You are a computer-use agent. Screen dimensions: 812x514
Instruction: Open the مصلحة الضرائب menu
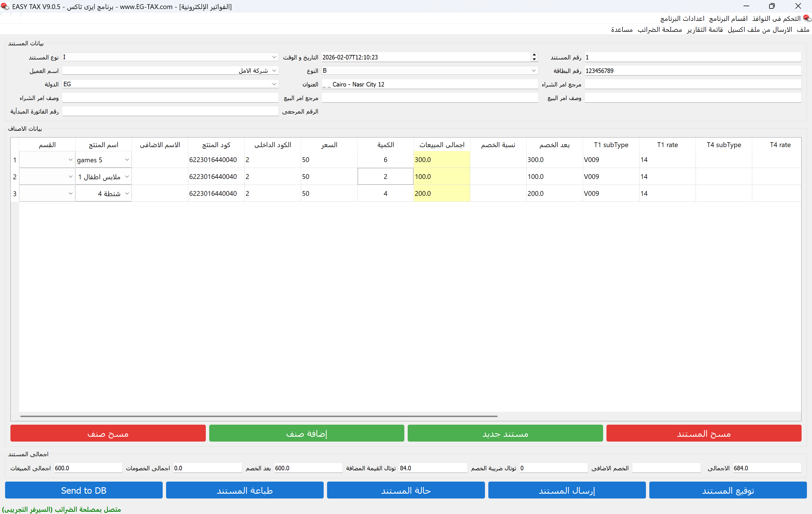(659, 30)
